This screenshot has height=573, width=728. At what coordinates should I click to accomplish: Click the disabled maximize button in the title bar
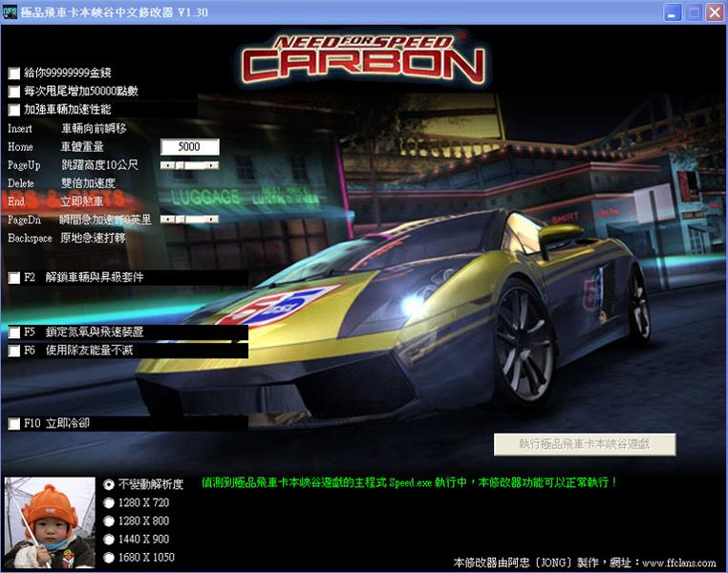(694, 12)
